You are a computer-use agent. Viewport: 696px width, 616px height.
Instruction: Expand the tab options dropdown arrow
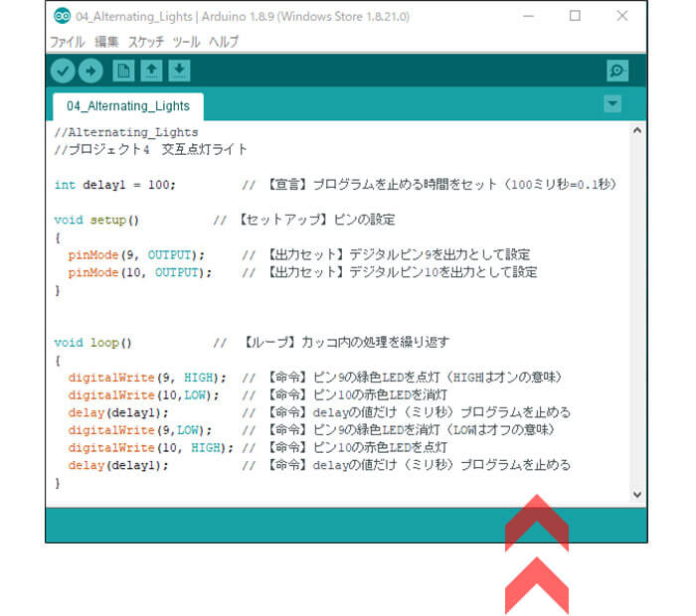612,103
